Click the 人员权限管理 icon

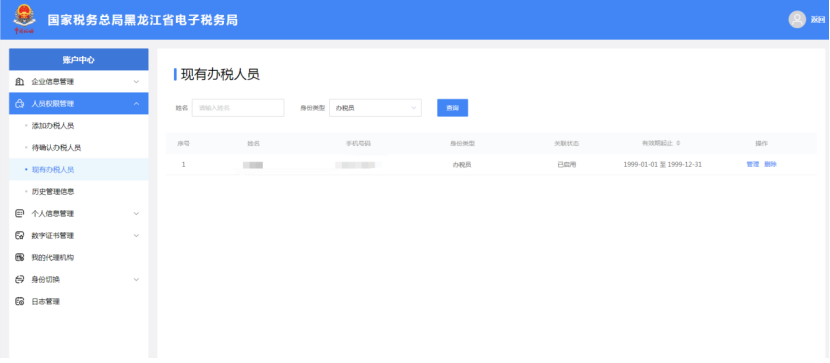tap(20, 104)
